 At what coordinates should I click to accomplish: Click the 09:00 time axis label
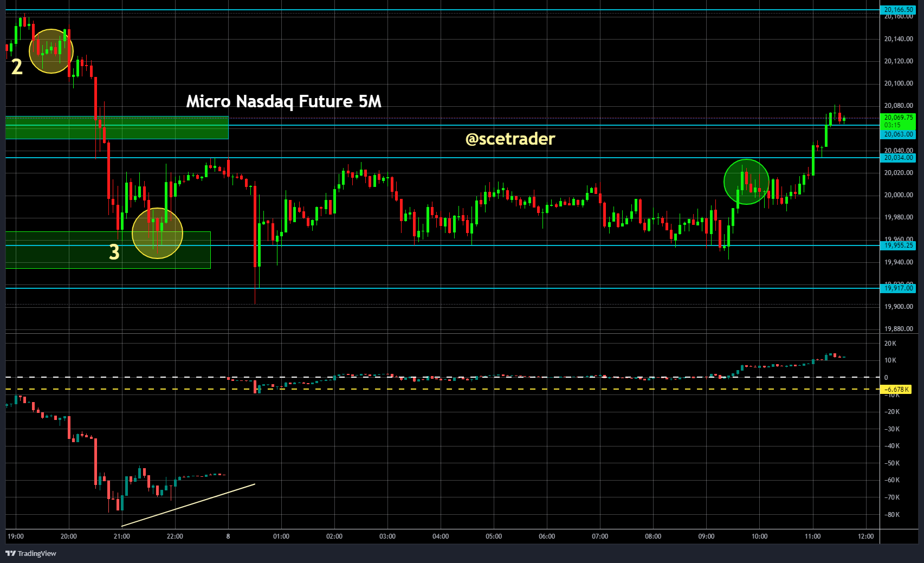706,536
